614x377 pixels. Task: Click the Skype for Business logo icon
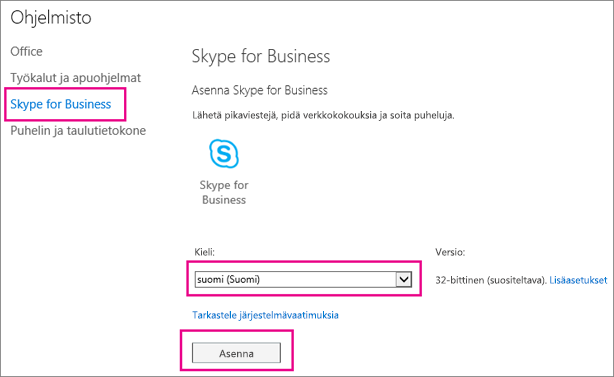click(224, 153)
